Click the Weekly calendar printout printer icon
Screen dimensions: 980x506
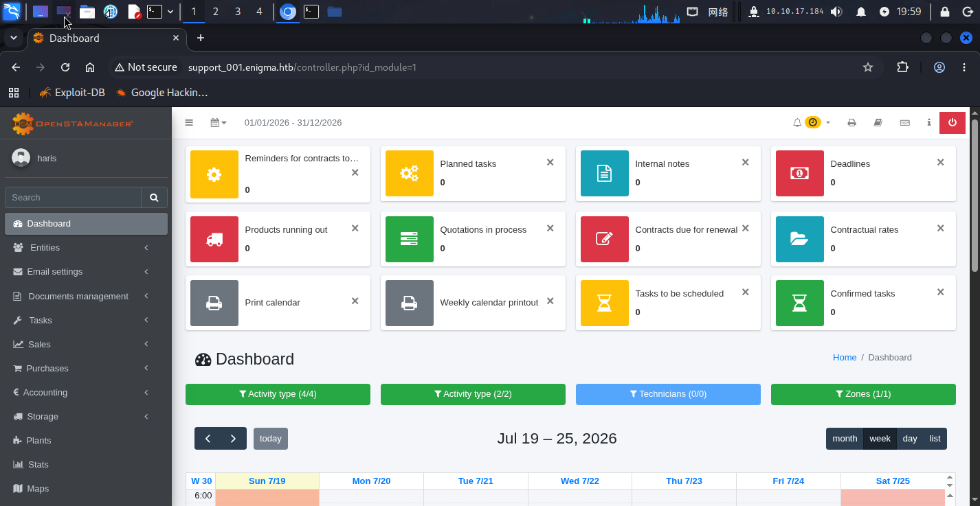pyautogui.click(x=410, y=303)
